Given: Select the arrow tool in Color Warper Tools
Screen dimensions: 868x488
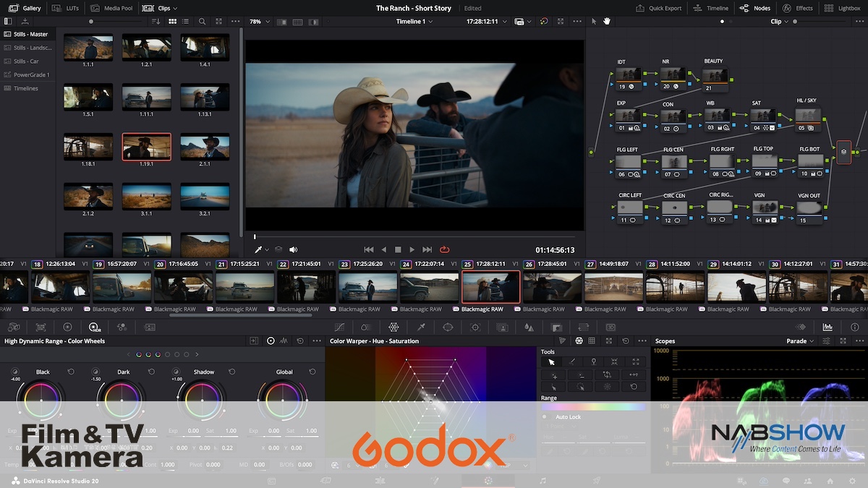Looking at the screenshot, I should [x=552, y=361].
